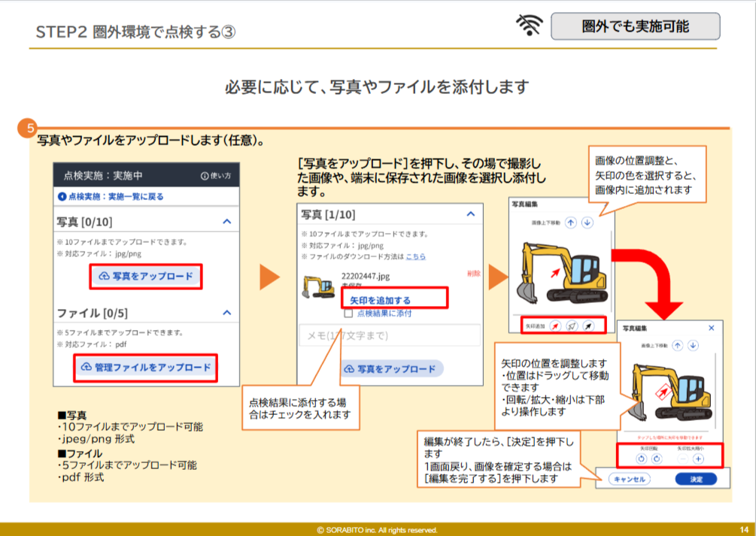Shrink arrow with the minus icon
756x536 pixels.
682,459
